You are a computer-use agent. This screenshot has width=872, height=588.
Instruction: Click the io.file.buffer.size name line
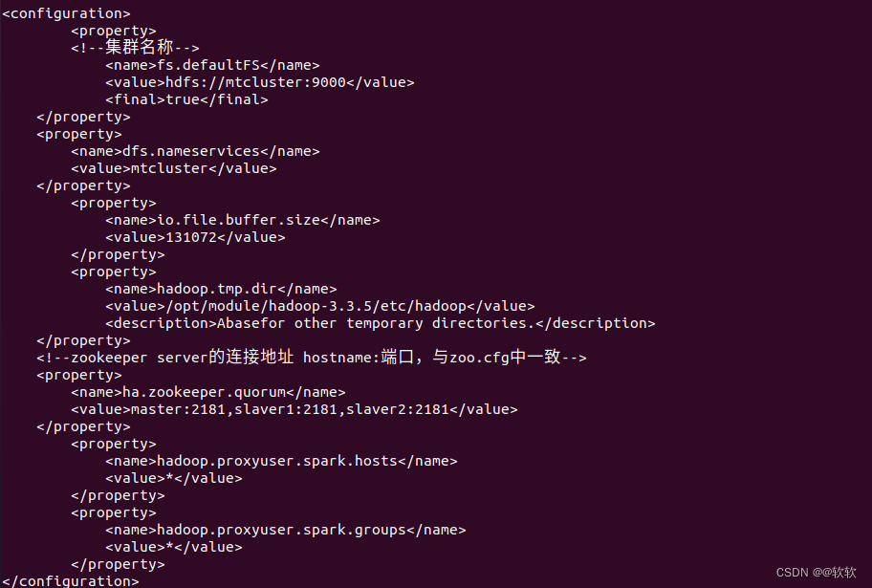243,220
